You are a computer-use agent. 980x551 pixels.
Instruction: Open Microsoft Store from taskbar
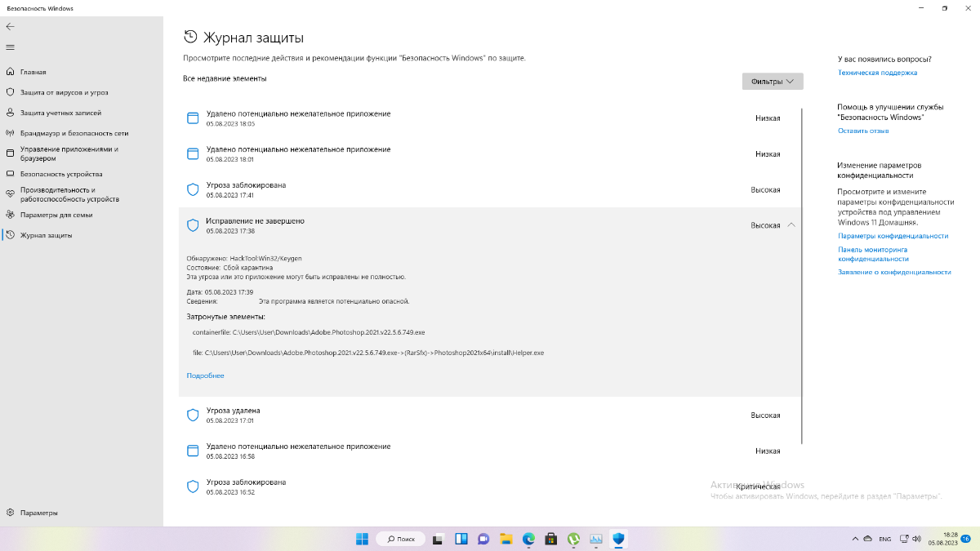[551, 539]
